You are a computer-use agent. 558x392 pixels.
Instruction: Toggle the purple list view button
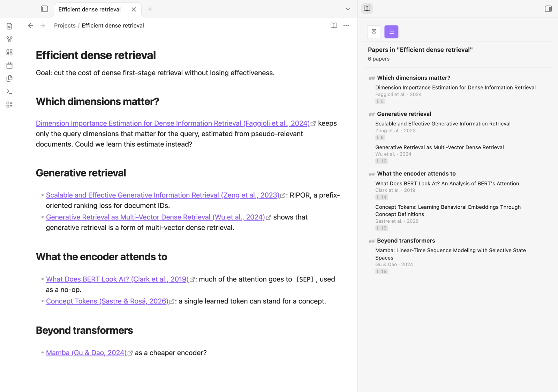click(x=391, y=32)
